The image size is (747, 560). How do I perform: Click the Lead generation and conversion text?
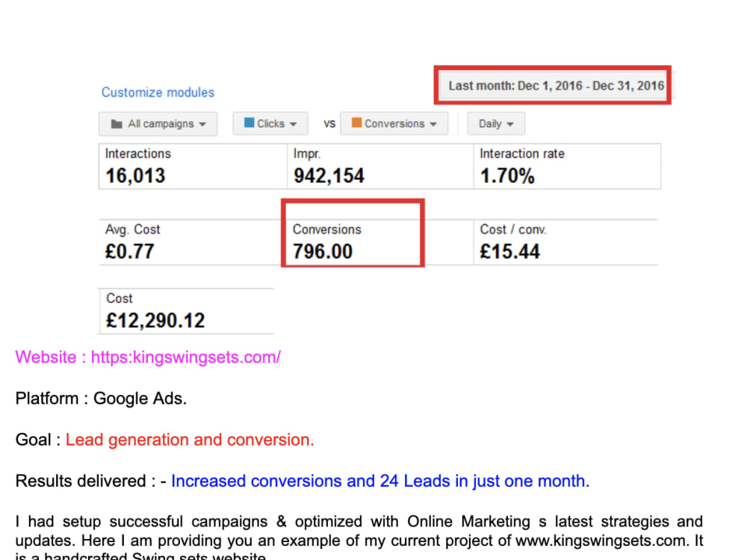tap(190, 440)
